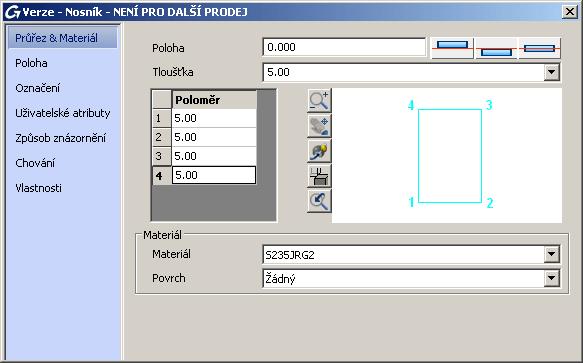The height and width of the screenshot is (363, 583).
Task: Click radius cell in row 4
Action: point(214,175)
